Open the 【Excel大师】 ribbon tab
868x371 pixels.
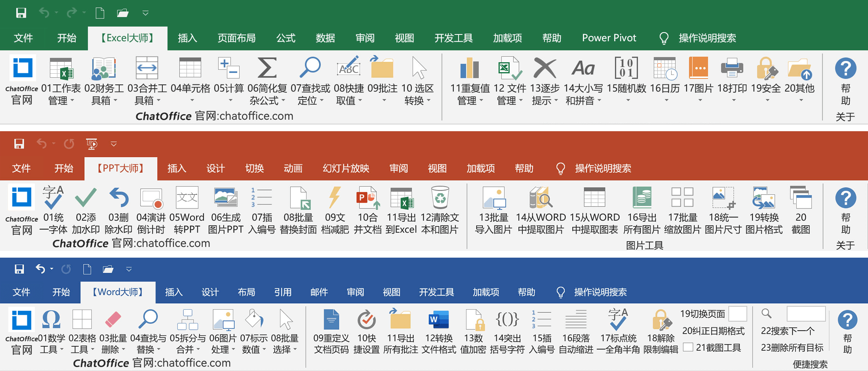coord(128,38)
